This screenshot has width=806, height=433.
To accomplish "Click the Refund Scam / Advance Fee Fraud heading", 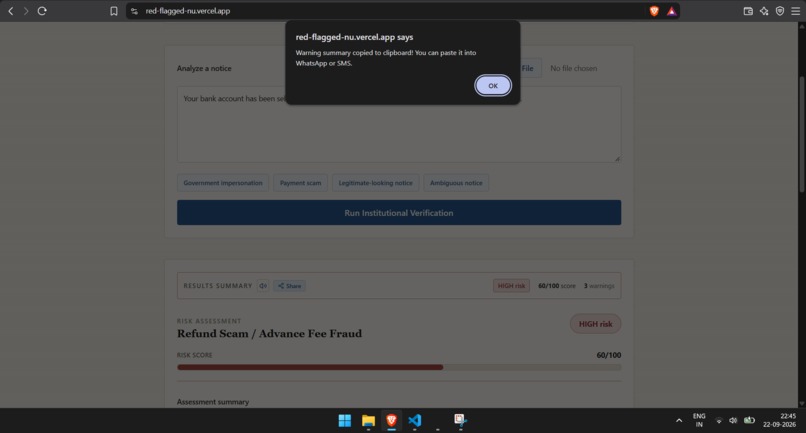I will click(x=269, y=333).
